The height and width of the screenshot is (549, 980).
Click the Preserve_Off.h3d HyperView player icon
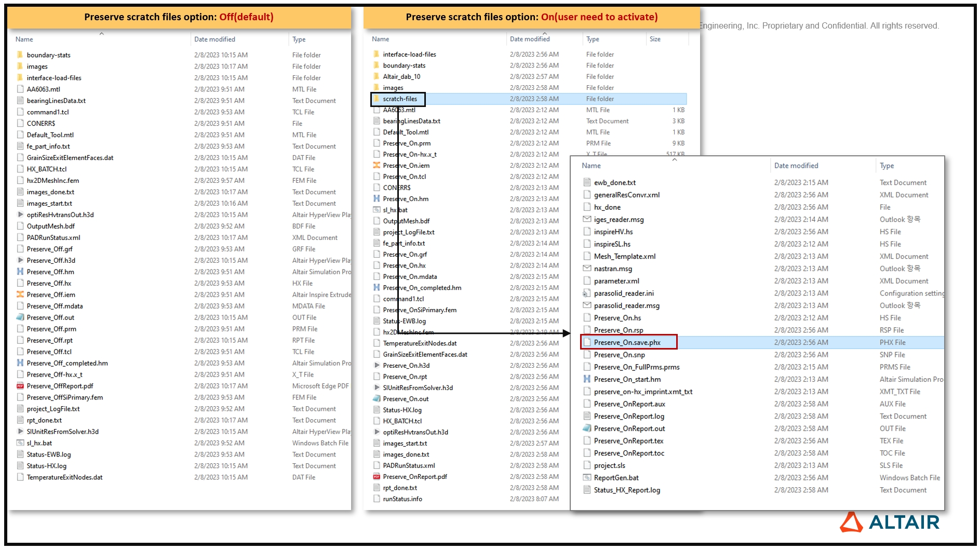(20, 260)
